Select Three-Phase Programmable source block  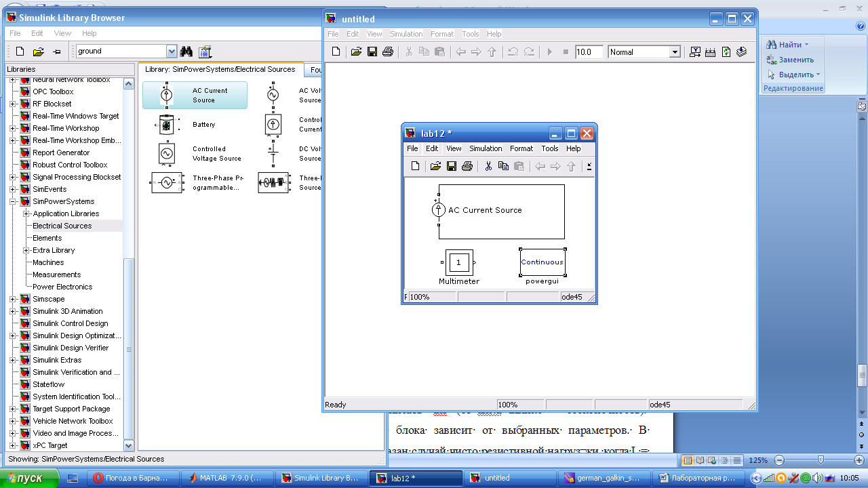(x=197, y=183)
